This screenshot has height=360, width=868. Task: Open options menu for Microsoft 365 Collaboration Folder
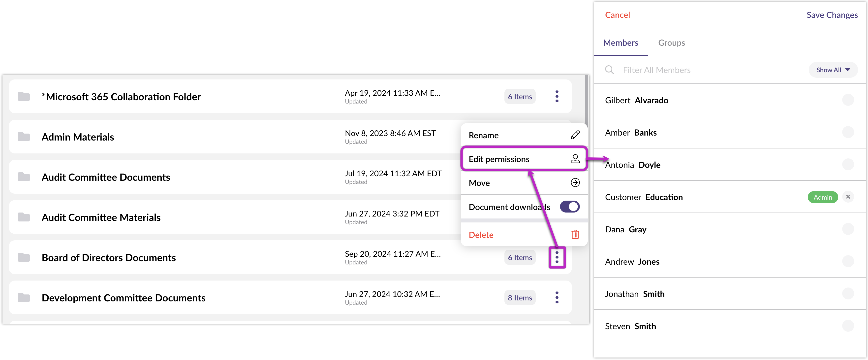pos(557,97)
